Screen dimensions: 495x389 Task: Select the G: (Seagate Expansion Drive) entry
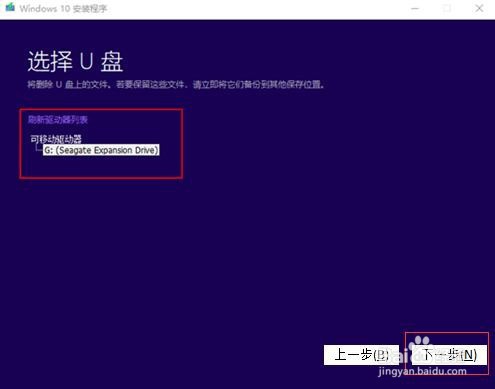pos(101,150)
